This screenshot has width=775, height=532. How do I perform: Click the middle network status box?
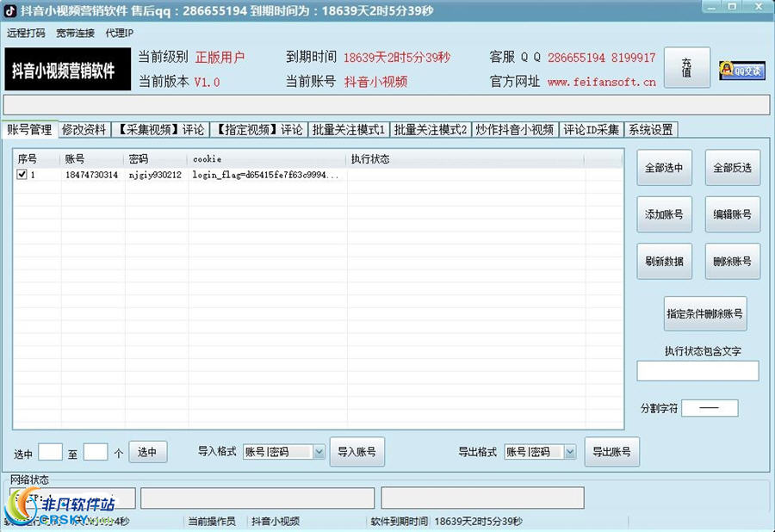[257, 498]
